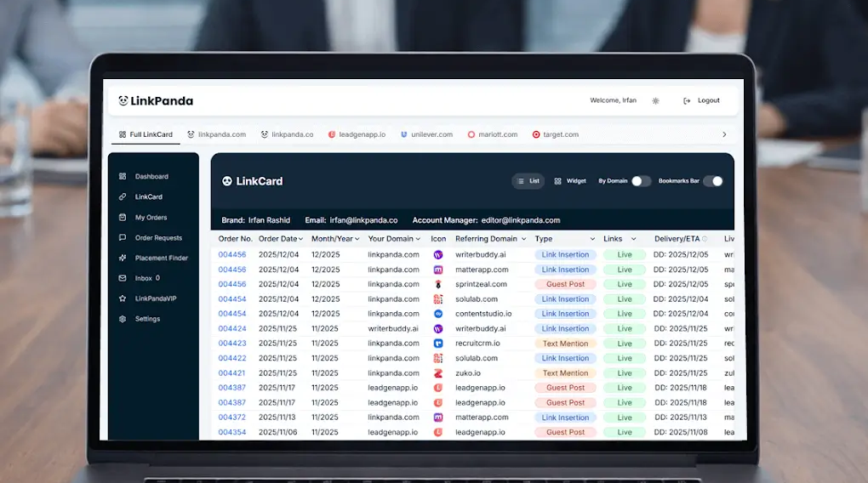
Task: Click the LinkPanda logo
Action: (x=156, y=100)
